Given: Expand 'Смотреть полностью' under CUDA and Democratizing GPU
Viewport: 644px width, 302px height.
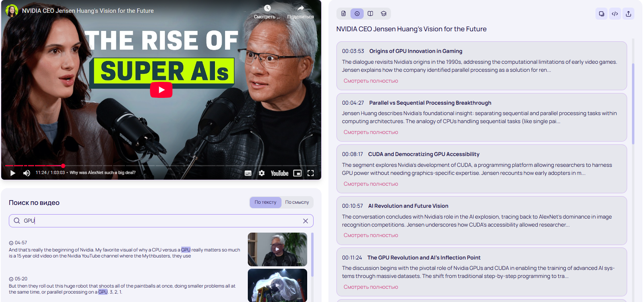Looking at the screenshot, I should [x=371, y=184].
